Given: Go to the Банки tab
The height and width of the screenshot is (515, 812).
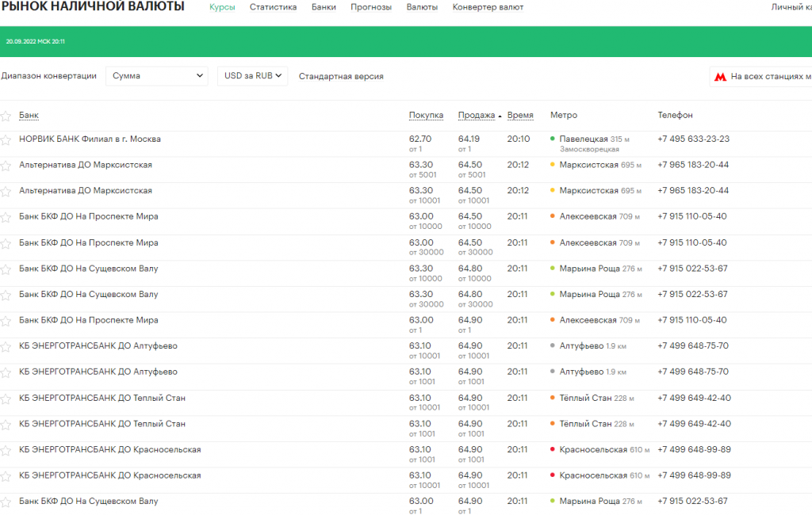Looking at the screenshot, I should point(324,7).
